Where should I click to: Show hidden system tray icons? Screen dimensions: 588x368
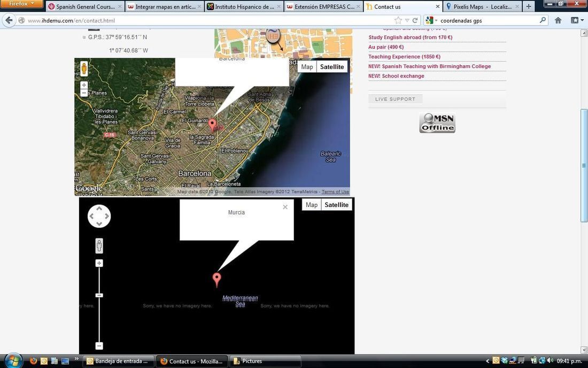[488, 361]
